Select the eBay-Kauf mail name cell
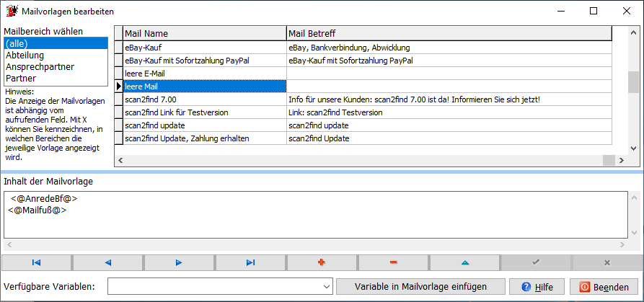Screen dimensions: 644x302 205,48
